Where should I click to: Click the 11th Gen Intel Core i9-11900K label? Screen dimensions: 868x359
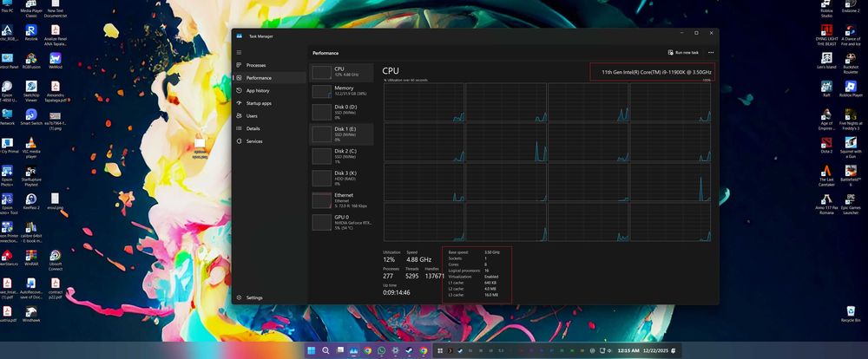point(656,73)
